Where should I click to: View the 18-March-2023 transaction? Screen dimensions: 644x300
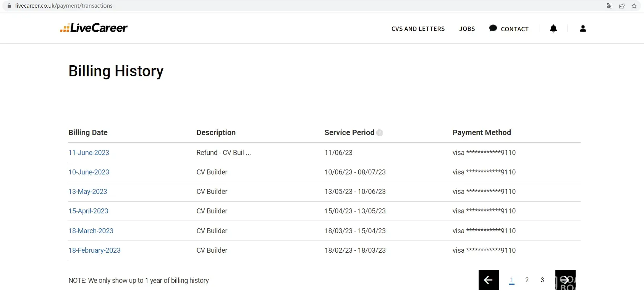(x=91, y=231)
